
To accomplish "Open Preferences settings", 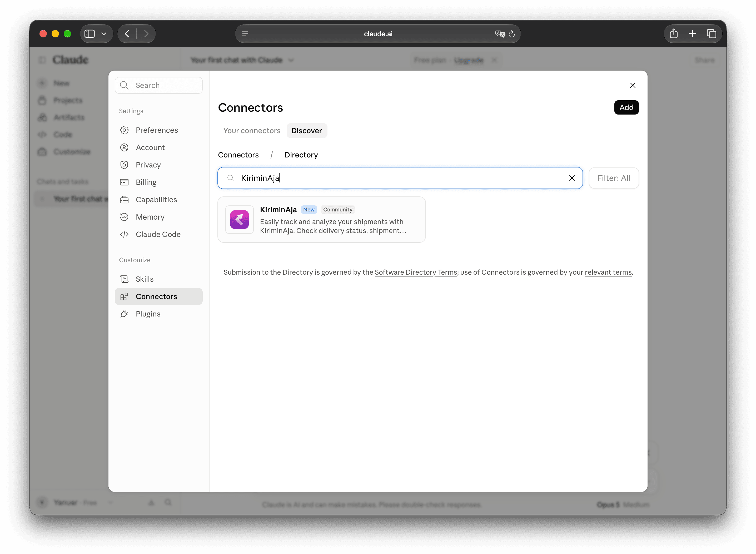I will point(158,130).
